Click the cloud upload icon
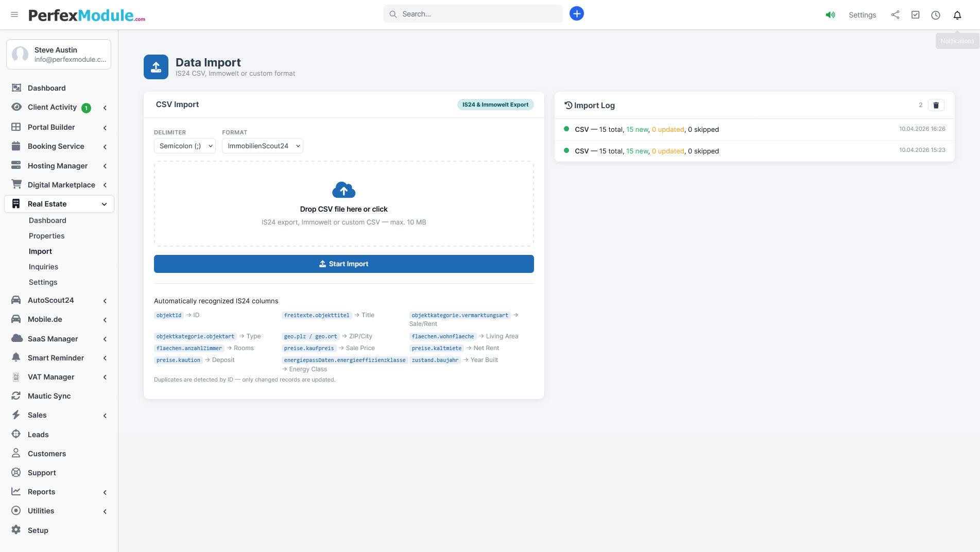Screen dimensions: 980x552 343,190
